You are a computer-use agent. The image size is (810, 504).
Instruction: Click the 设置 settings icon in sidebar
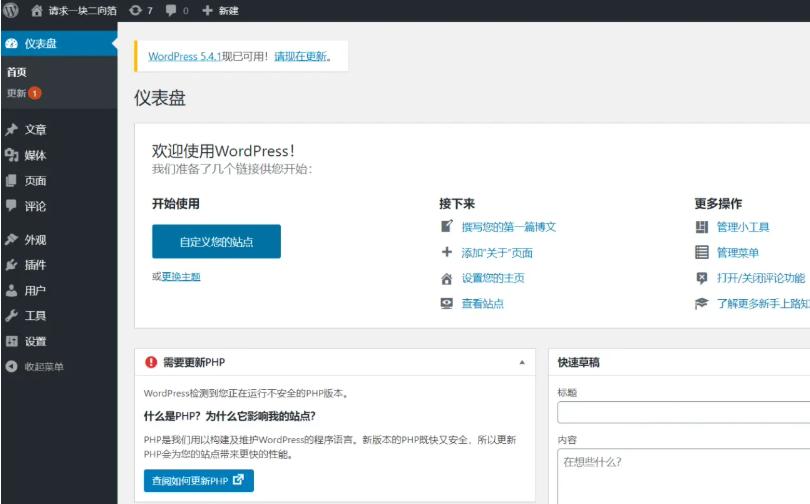(11, 341)
